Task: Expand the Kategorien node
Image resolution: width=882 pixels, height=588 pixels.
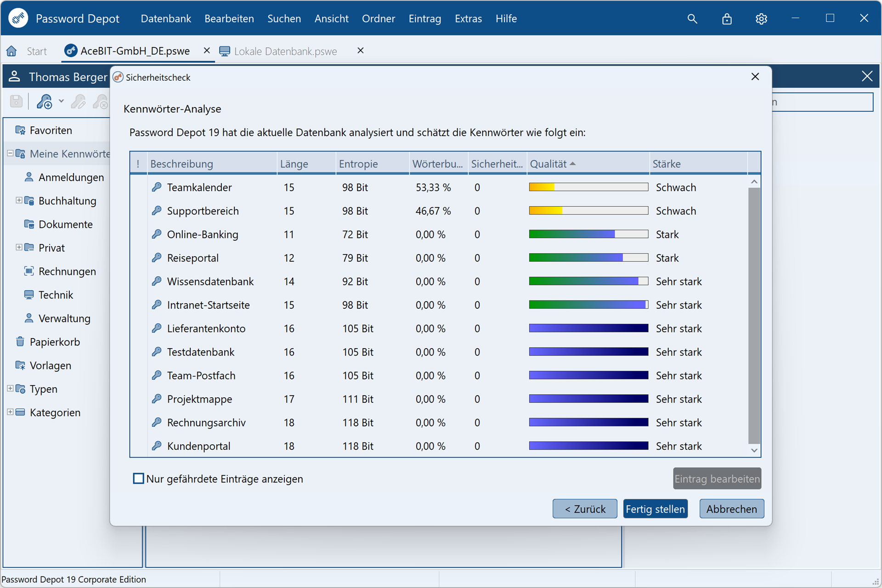Action: pyautogui.click(x=10, y=412)
